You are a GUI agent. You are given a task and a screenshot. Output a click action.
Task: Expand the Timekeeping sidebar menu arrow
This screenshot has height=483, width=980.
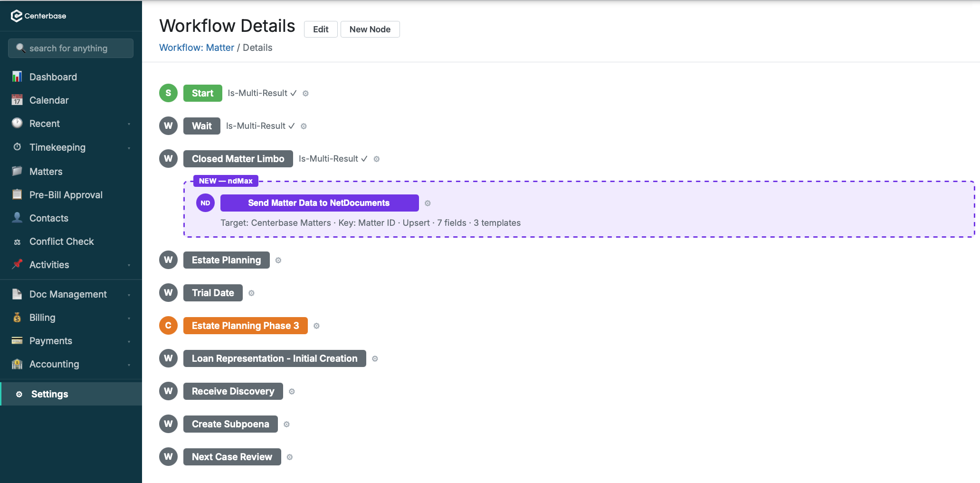129,148
